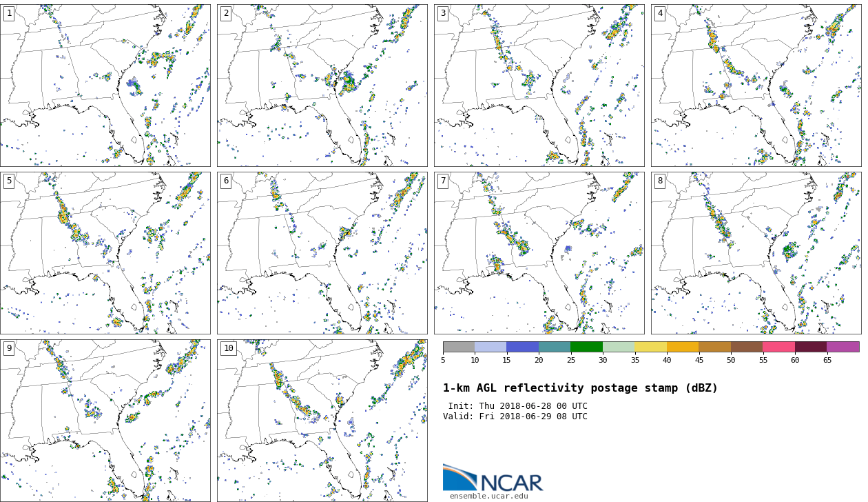This screenshot has width=868, height=502.
Task: Click the yellow 35-40 dBZ swatch
Action: pos(650,347)
